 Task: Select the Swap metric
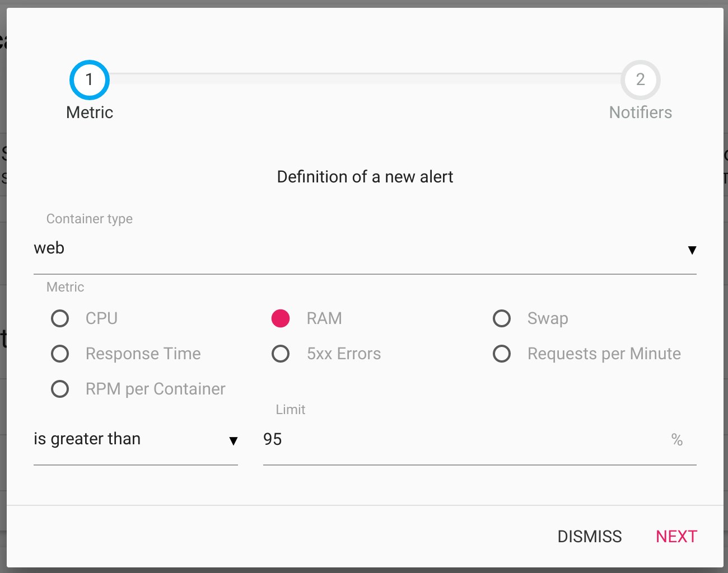(x=502, y=318)
